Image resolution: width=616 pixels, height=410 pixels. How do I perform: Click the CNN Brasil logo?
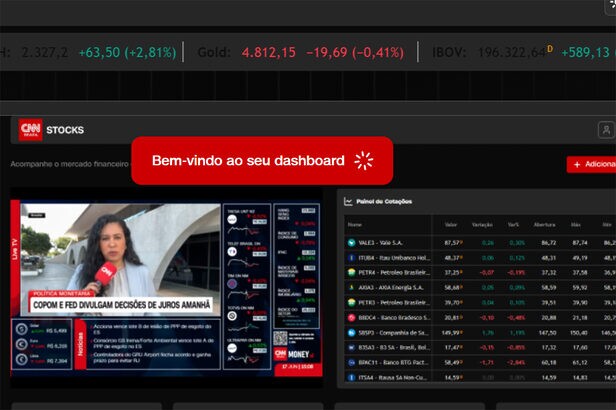pos(30,130)
